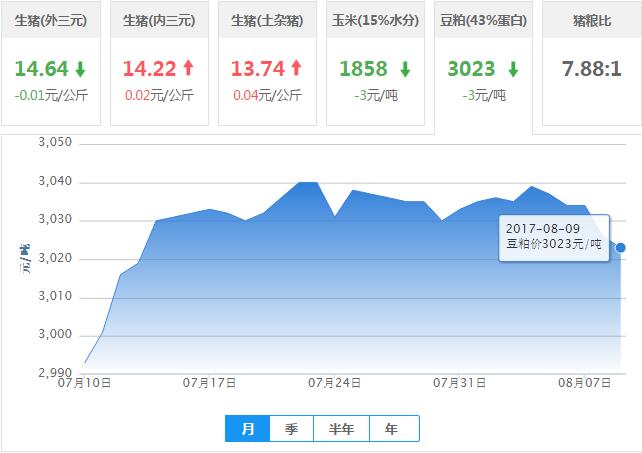Click the 2017-08-09 data point on chart

pos(621,247)
